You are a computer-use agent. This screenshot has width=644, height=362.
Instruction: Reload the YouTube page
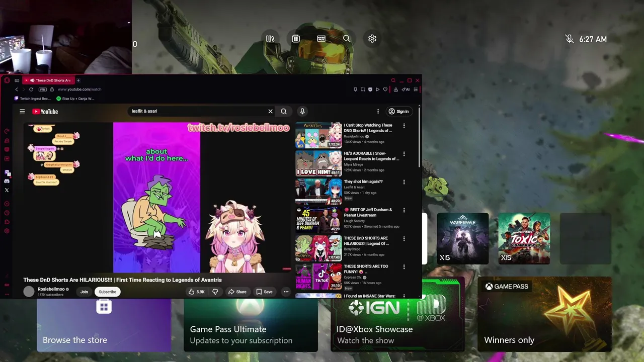pyautogui.click(x=31, y=89)
